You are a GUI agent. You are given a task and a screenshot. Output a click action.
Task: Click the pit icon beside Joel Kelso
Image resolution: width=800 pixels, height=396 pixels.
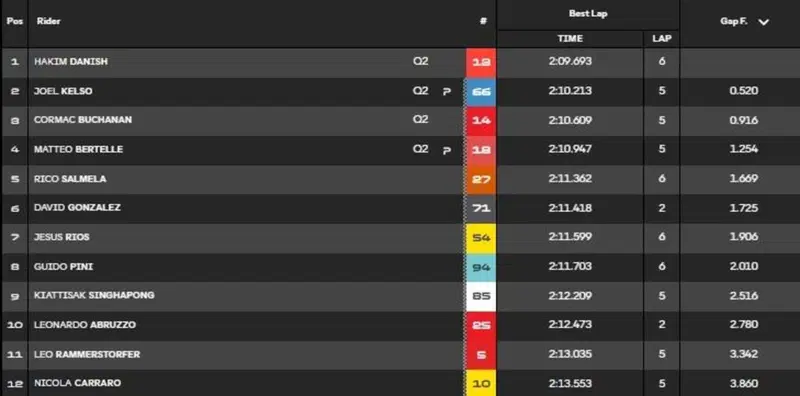pyautogui.click(x=446, y=92)
